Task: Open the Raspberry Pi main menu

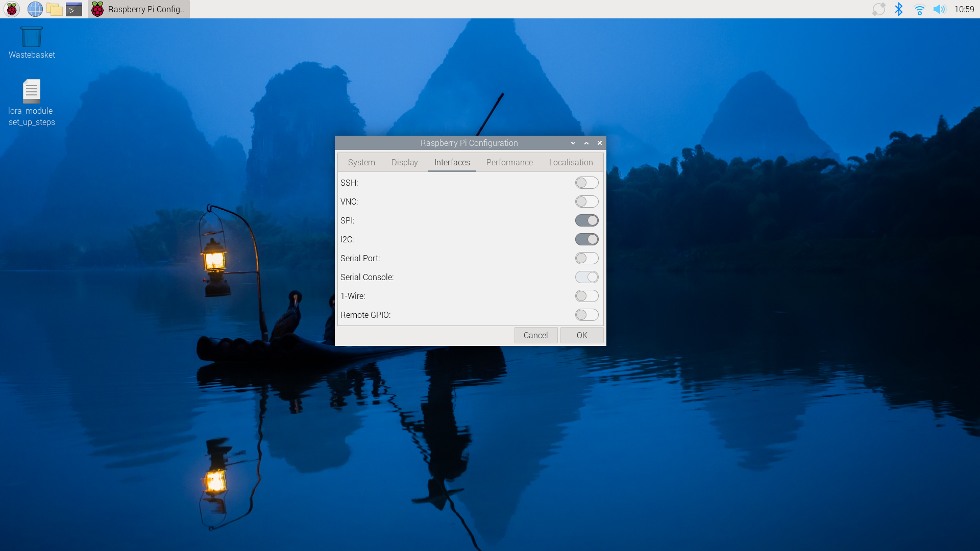Action: (x=12, y=9)
